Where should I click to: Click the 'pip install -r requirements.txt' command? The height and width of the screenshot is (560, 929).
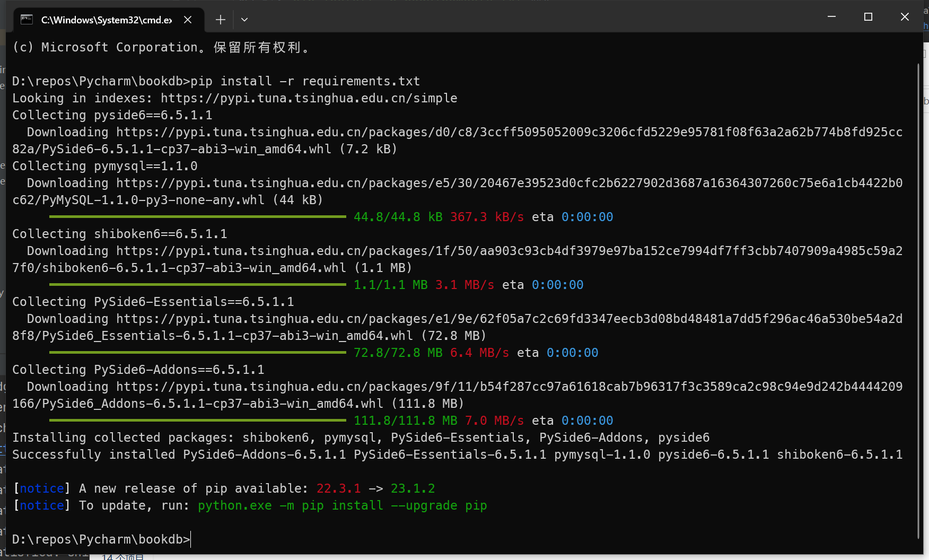click(305, 81)
